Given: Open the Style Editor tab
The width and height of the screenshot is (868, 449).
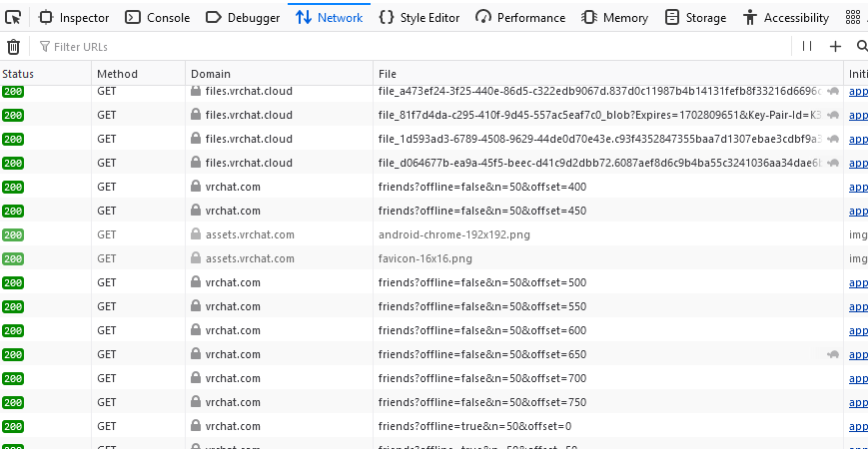Looking at the screenshot, I should tap(420, 18).
